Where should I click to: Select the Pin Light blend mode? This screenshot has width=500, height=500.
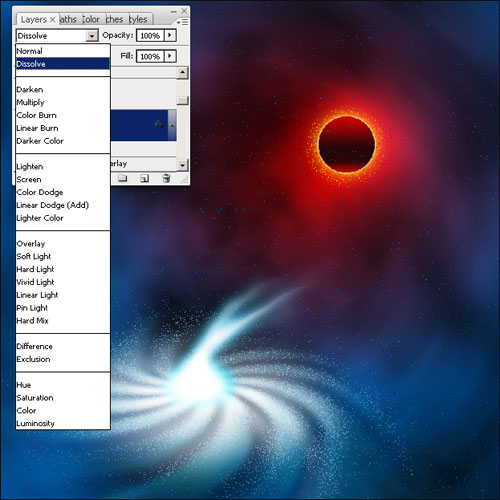63,308
